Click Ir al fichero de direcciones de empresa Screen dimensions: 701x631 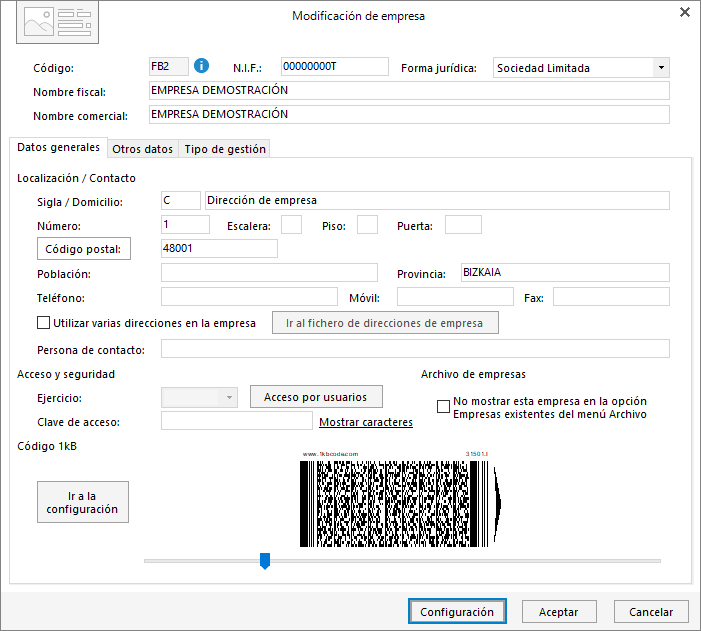tap(385, 323)
